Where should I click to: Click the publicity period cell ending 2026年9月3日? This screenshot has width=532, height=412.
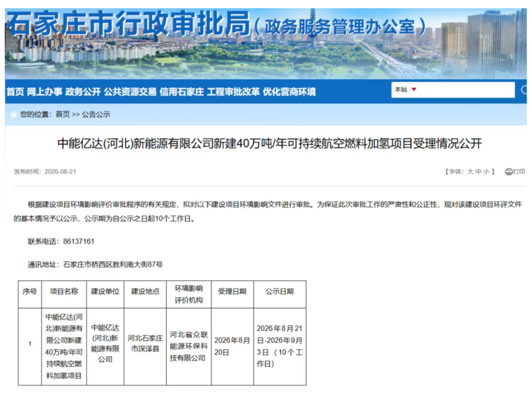[x=280, y=346]
